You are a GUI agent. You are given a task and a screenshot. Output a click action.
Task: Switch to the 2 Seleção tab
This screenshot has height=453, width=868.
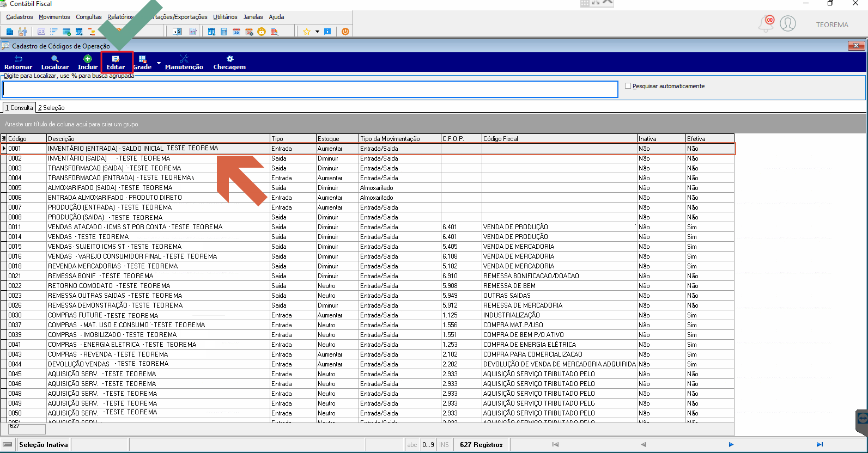(51, 108)
